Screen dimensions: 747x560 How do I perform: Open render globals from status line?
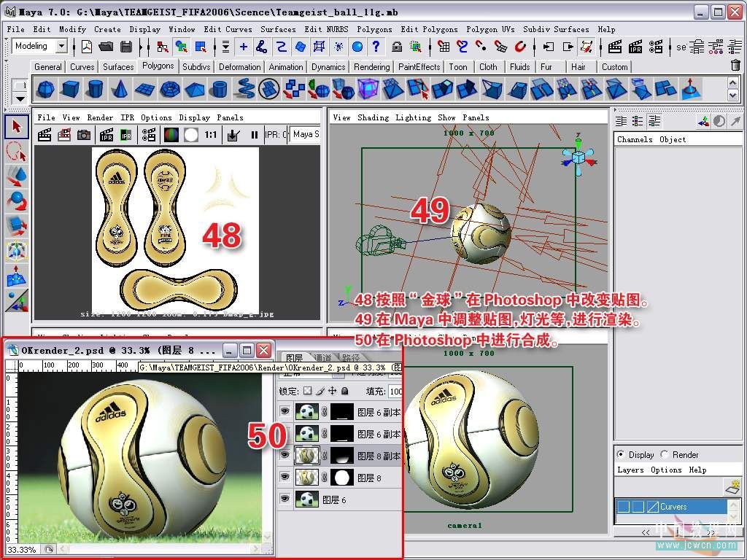[x=656, y=47]
